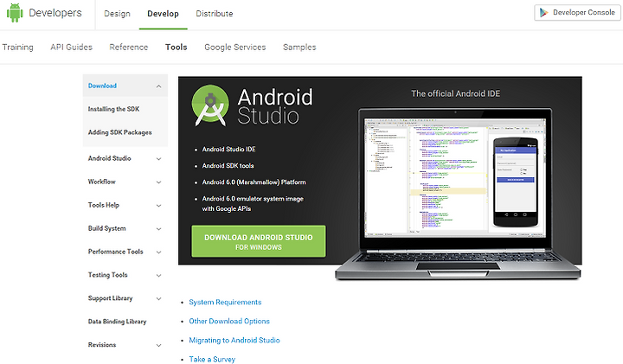
Task: Click 'Android 6.0 (Marshmallow) Platform' text
Action: [254, 182]
